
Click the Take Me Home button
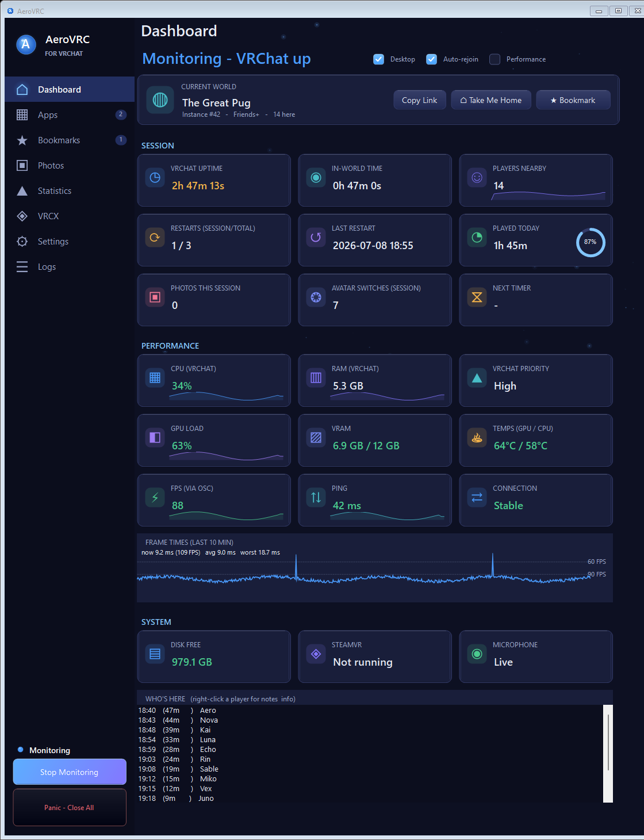pos(491,100)
